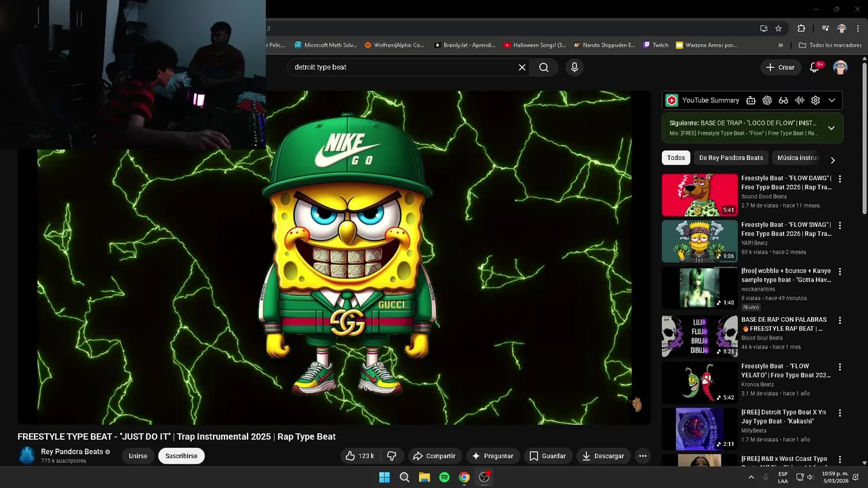This screenshot has width=868, height=488.
Task: Open options menu for FLOW SWAG video
Action: [840, 226]
